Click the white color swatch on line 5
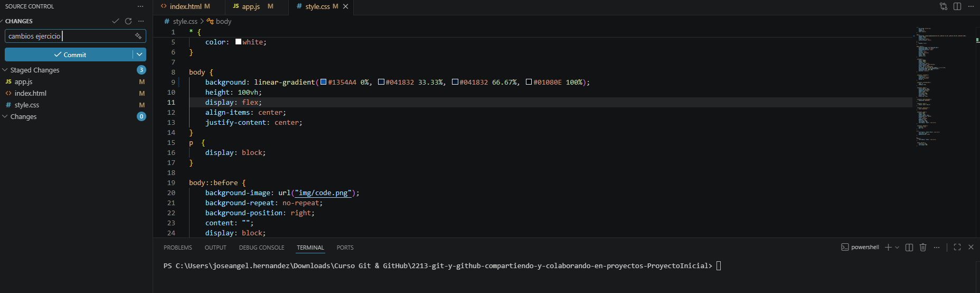Image resolution: width=980 pixels, height=293 pixels. [x=238, y=42]
